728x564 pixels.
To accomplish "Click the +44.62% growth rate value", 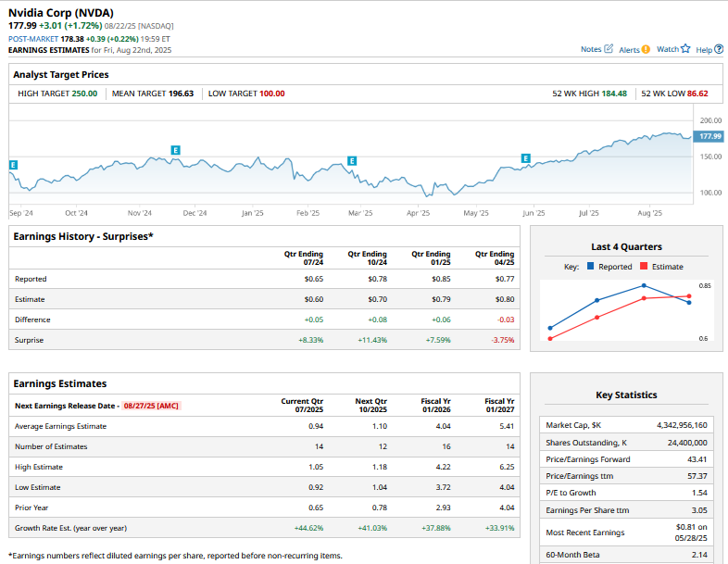I will [308, 528].
